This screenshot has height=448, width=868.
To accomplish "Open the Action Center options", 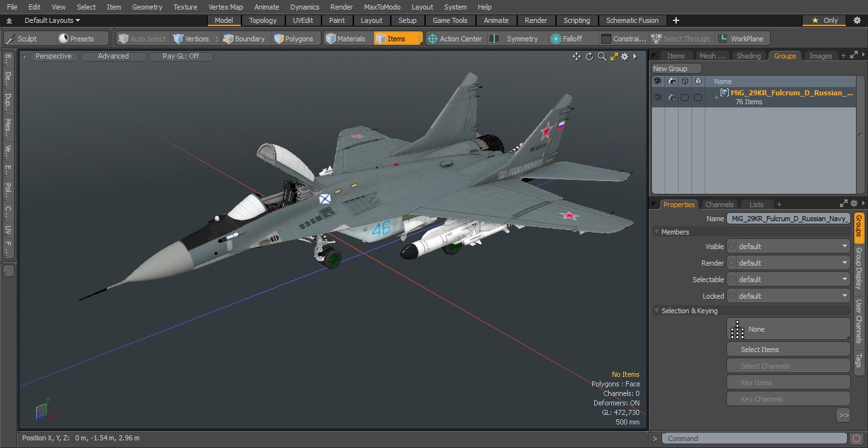I will click(455, 39).
